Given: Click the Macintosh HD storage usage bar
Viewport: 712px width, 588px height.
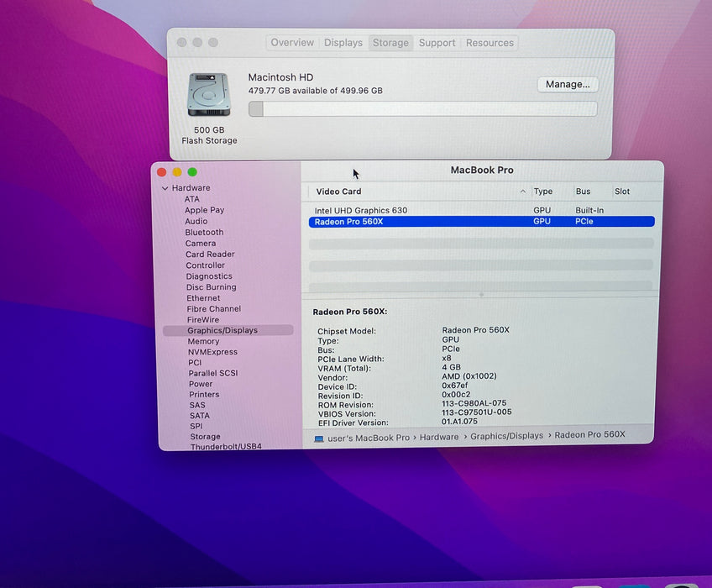Looking at the screenshot, I should click(x=423, y=109).
